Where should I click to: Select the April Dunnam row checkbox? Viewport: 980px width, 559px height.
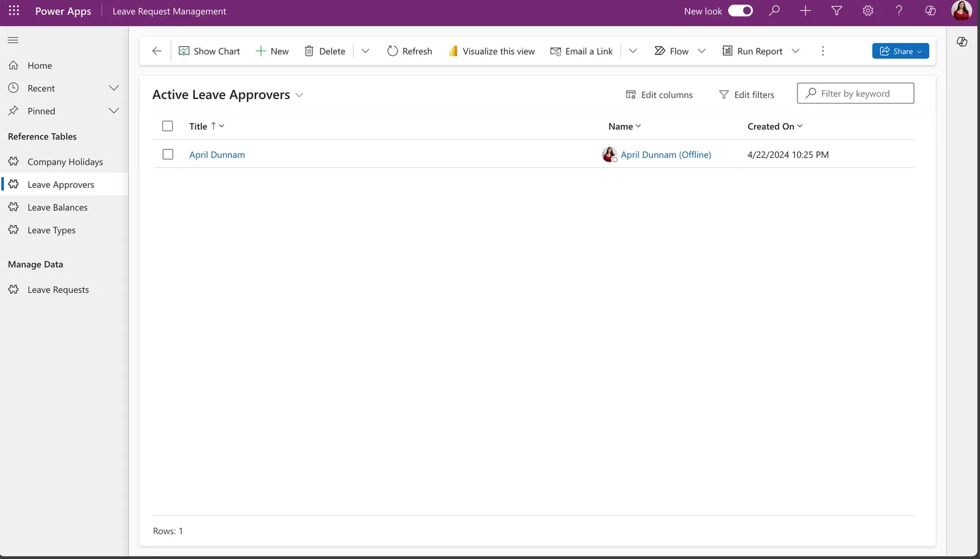coord(168,154)
